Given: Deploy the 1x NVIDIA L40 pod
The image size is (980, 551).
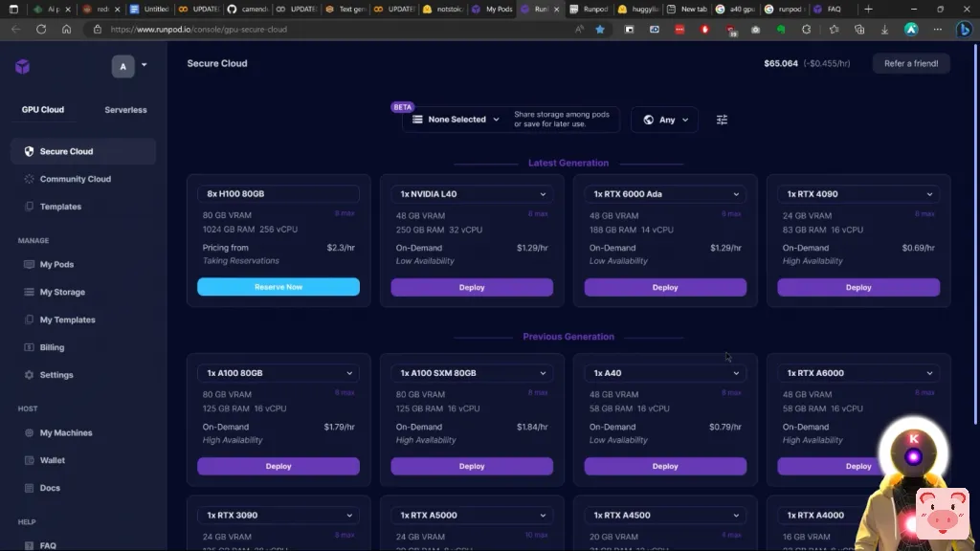Looking at the screenshot, I should pyautogui.click(x=472, y=287).
